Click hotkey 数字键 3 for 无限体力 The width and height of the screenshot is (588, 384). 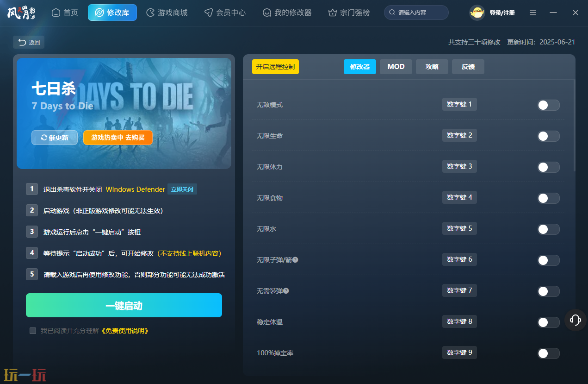[x=459, y=166]
